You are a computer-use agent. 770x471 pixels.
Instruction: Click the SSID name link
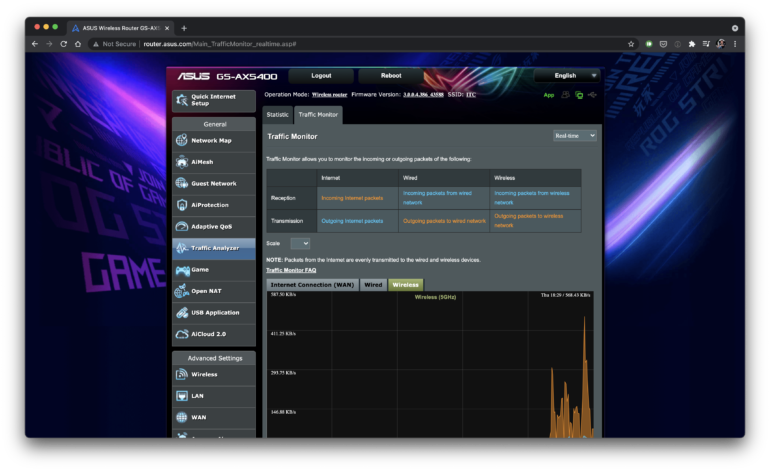click(471, 95)
